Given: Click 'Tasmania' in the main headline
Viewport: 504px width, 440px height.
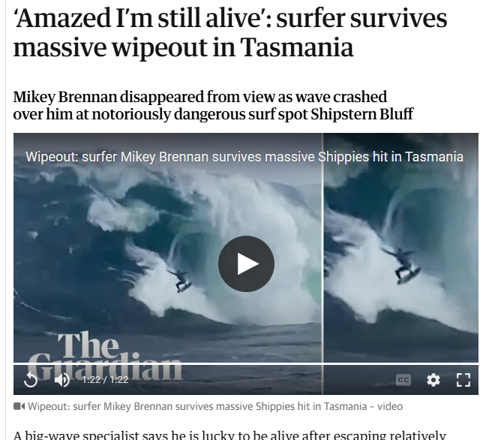Looking at the screenshot, I should click(x=296, y=47).
